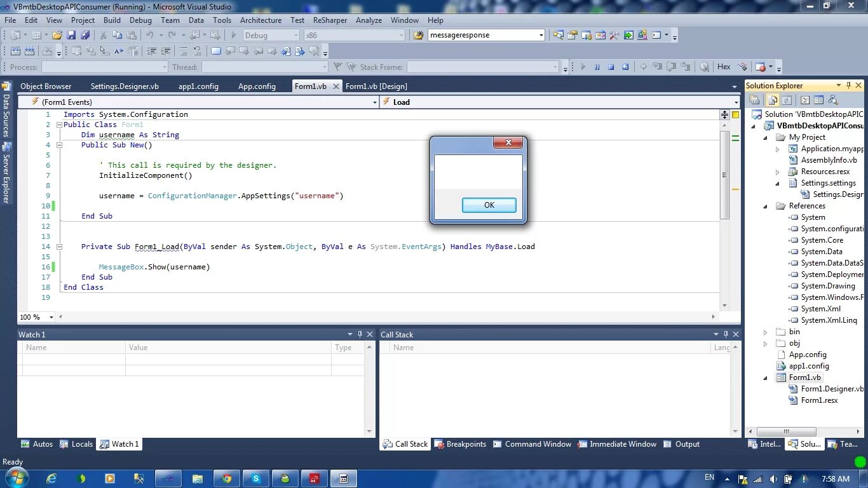Click the Clear all bookmarks icon
The width and height of the screenshot is (868, 488).
pos(314,51)
